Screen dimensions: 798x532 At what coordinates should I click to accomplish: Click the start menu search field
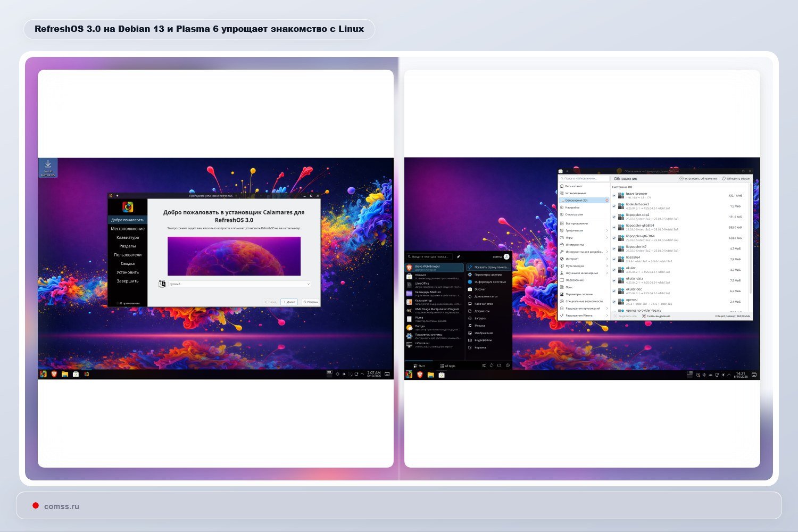430,256
